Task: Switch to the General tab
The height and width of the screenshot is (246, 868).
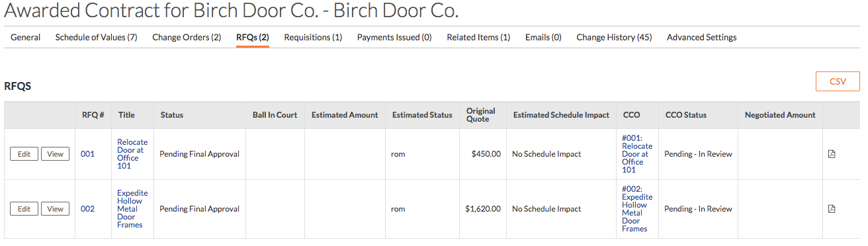Action: click(x=25, y=38)
